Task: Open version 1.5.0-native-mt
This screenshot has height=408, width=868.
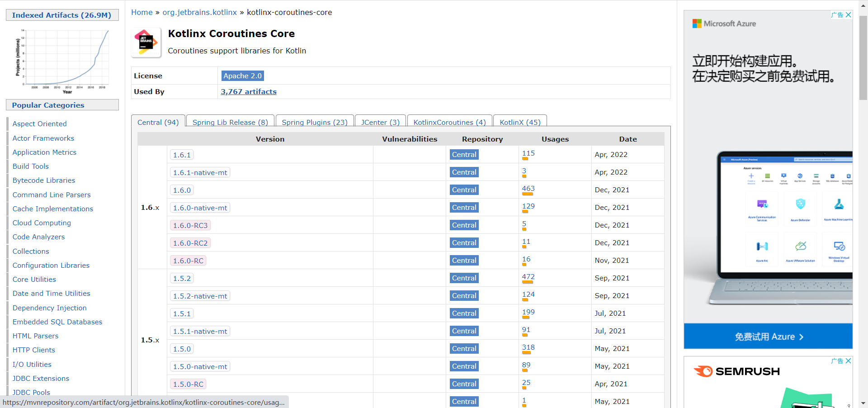Action: (200, 366)
